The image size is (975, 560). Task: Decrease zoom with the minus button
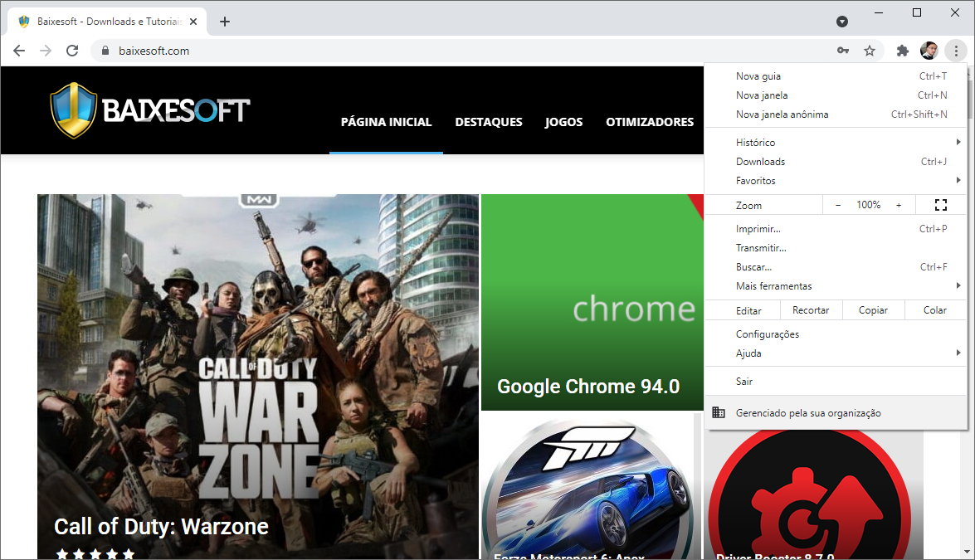click(838, 205)
